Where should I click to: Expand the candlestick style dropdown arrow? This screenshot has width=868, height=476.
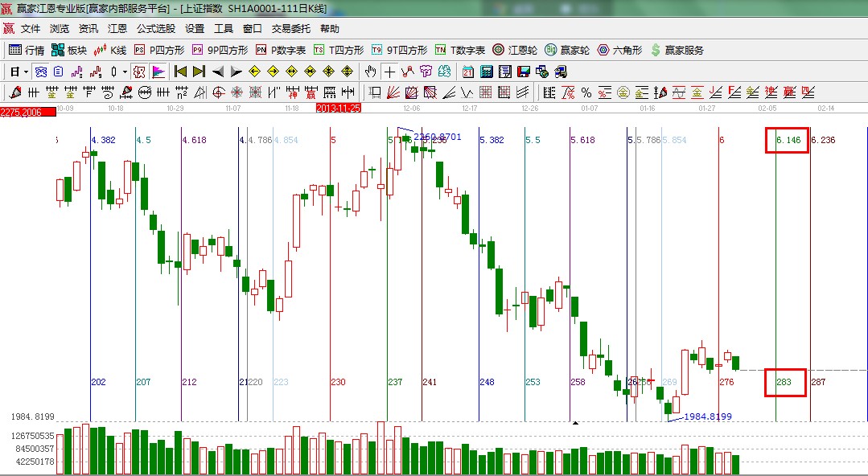[x=125, y=72]
